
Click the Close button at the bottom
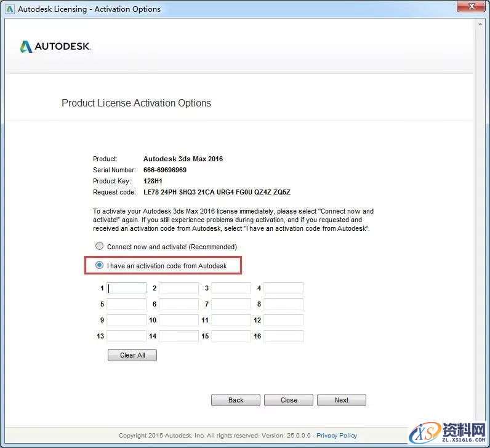(288, 400)
